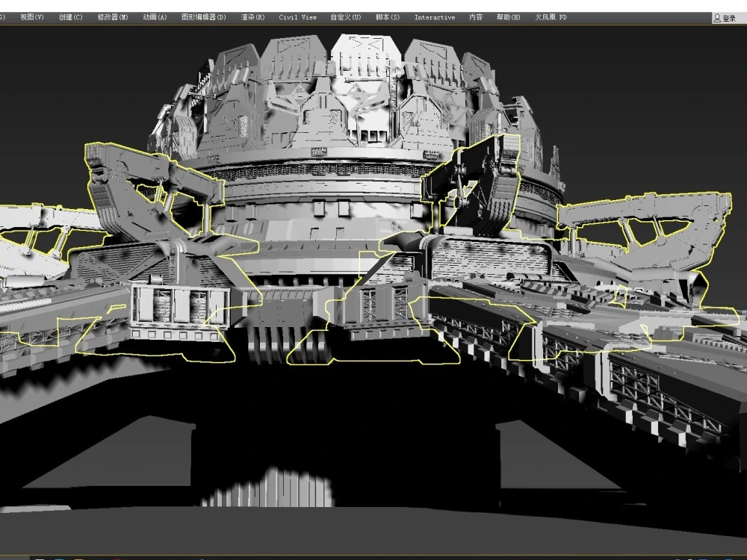This screenshot has height=560, width=747.
Task: Open the Interactive menu
Action: [x=435, y=17]
